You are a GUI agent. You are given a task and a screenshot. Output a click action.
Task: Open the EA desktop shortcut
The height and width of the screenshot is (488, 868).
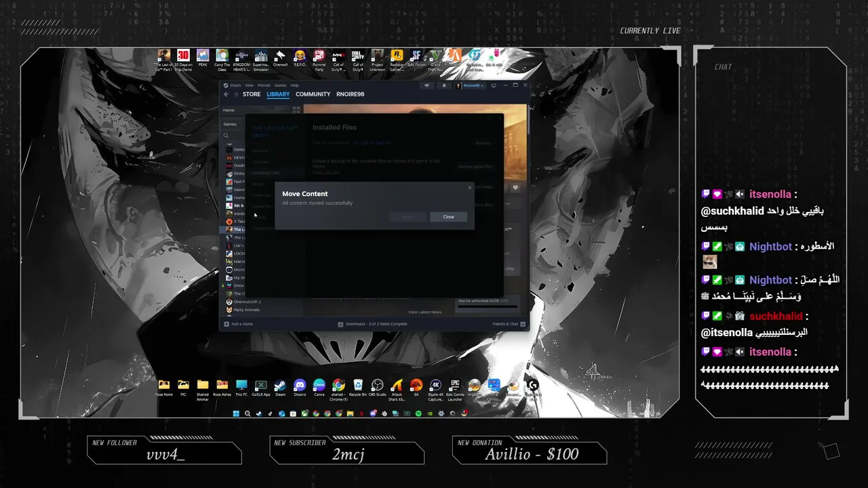[416, 388]
